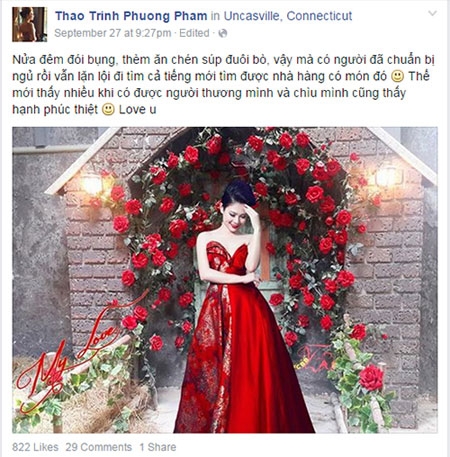The width and height of the screenshot is (450, 457).
Task: Open the Uncasville, Connecticut location link
Action: [288, 16]
